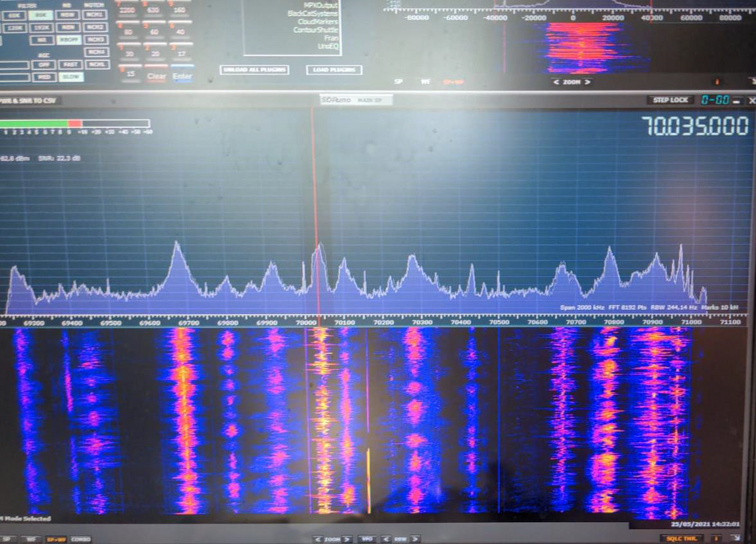Select UnoEQ plugin entry
Screen dimensions: 756x544
328,46
